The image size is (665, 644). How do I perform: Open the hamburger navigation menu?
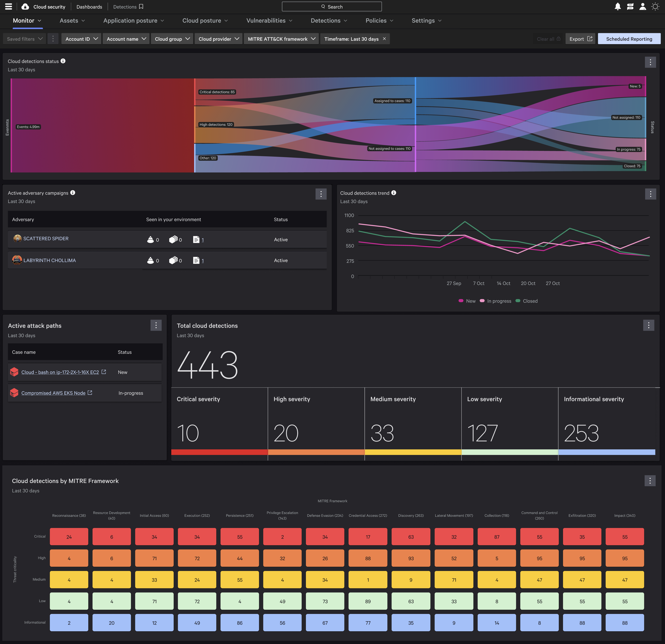coord(8,6)
